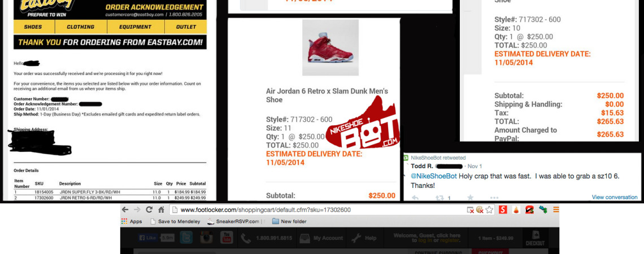This screenshot has width=644, height=254.
Task: Click the Footlocker URL address bar
Action: [318, 209]
